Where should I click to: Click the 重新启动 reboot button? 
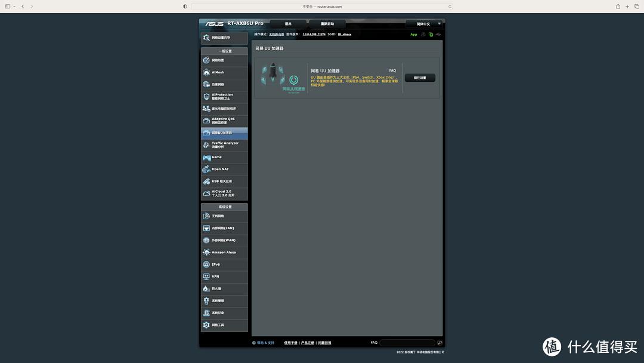(327, 24)
